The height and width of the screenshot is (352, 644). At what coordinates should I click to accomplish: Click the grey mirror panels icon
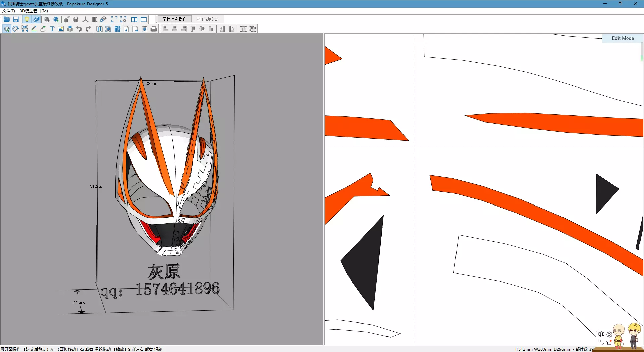94,19
